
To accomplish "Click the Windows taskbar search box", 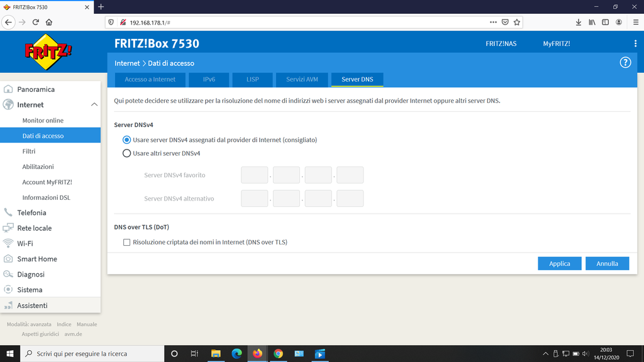I will pos(92,353).
